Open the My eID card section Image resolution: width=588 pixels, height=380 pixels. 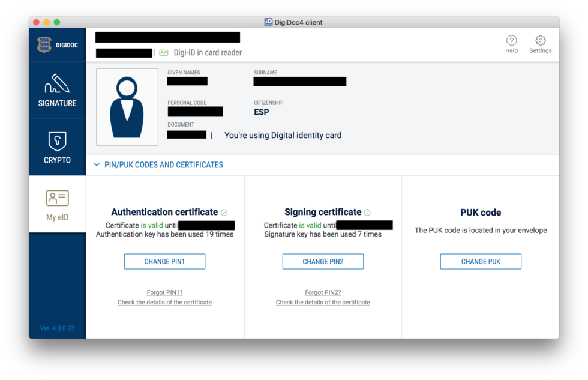(57, 204)
